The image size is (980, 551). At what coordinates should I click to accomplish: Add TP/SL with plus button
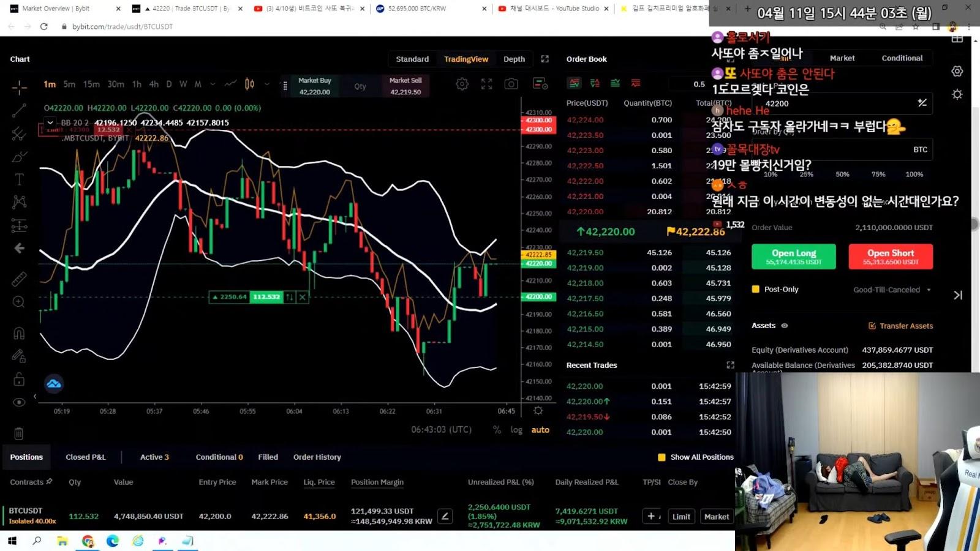[652, 516]
